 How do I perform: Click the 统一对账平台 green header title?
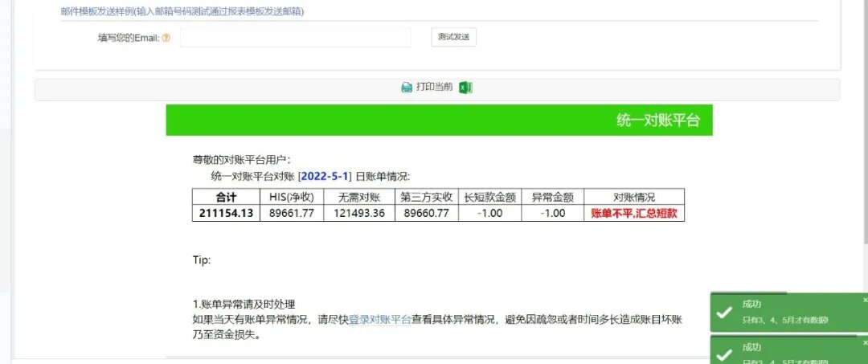coord(657,121)
